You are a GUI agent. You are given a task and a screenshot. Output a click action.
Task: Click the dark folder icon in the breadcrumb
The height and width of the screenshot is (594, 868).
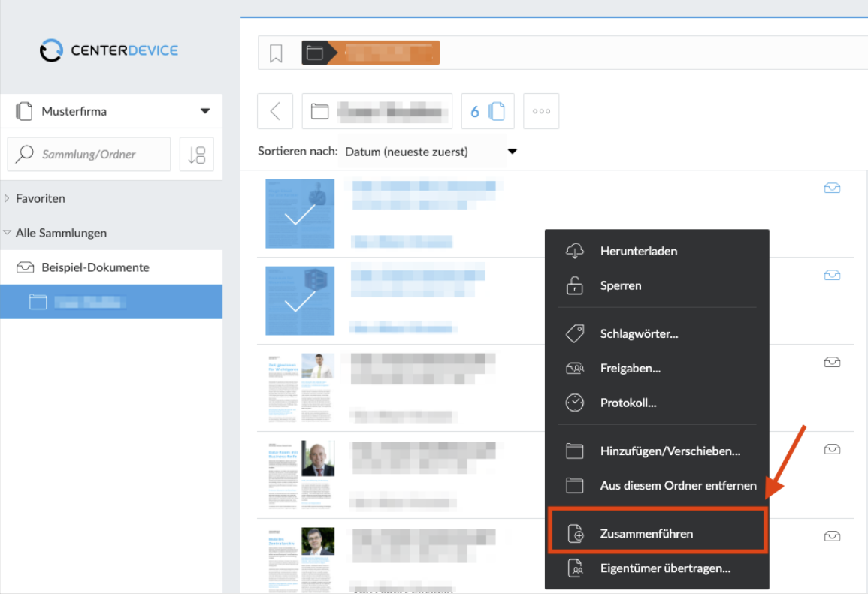pos(314,53)
